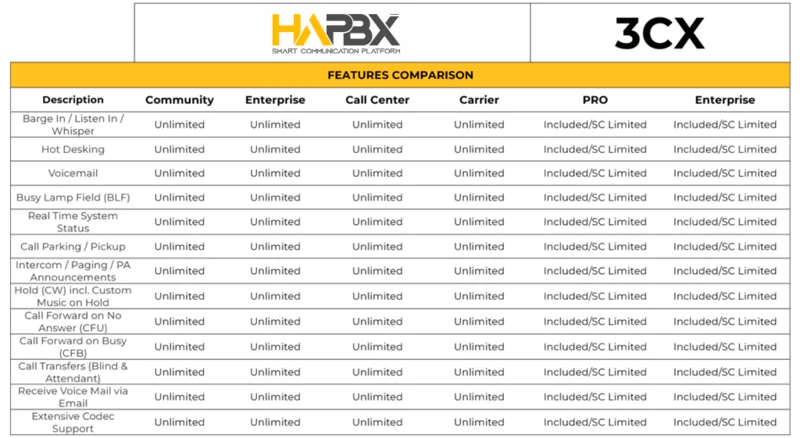Image resolution: width=800 pixels, height=438 pixels.
Task: Select the Receive Voice Mail via Email label
Action: pyautogui.click(x=73, y=397)
